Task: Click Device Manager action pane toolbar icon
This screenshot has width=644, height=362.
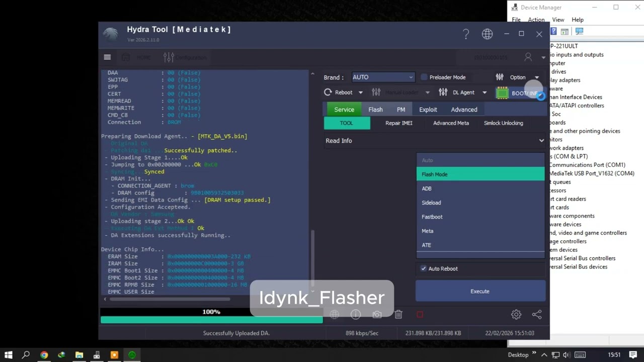Action: [x=565, y=31]
